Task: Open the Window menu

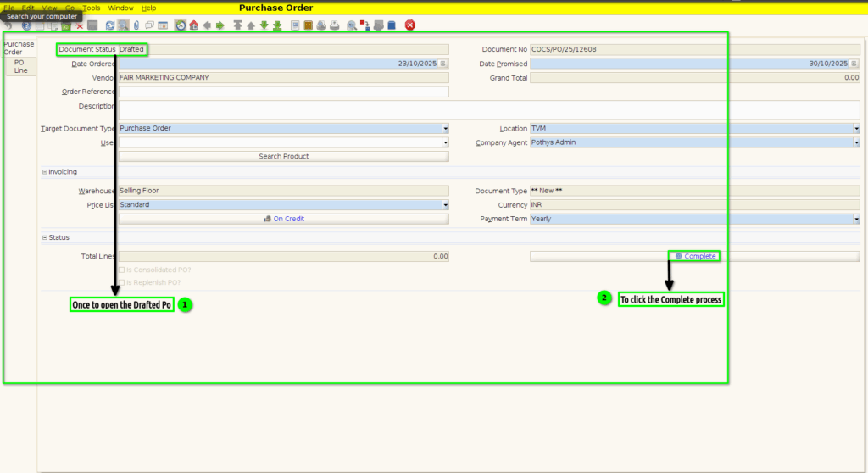Action: coord(120,8)
